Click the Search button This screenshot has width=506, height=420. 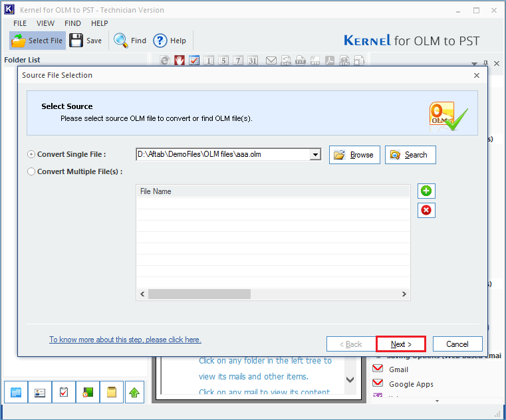410,155
